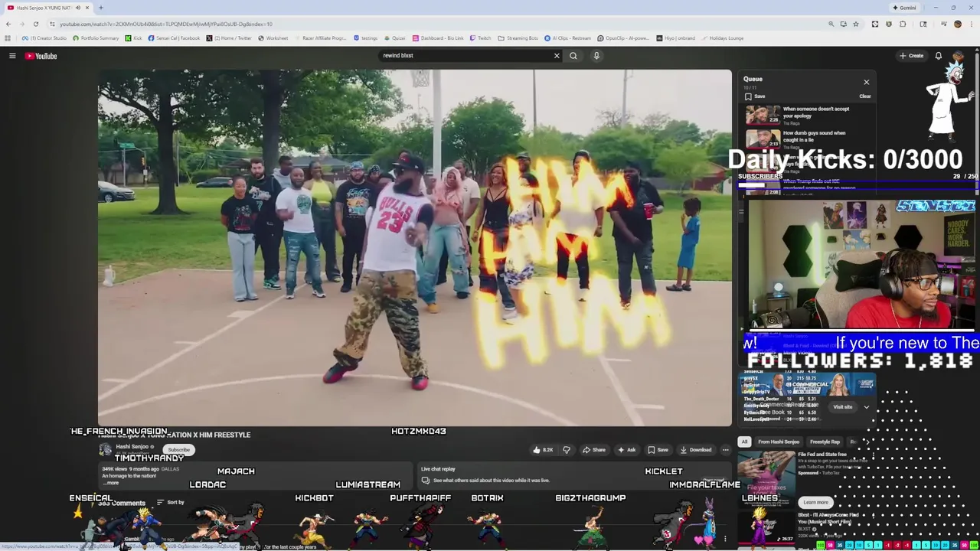Open YouTube notifications bell
The image size is (980, 551).
(x=939, y=56)
